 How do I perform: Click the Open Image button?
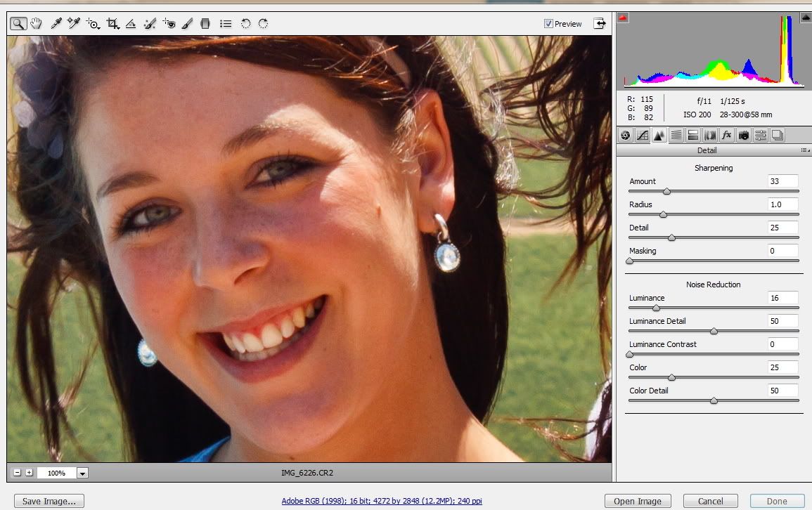(638, 502)
